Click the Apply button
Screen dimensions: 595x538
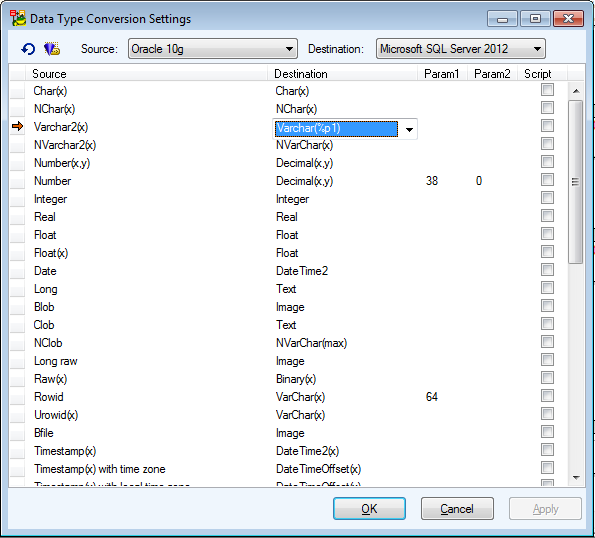coord(545,508)
